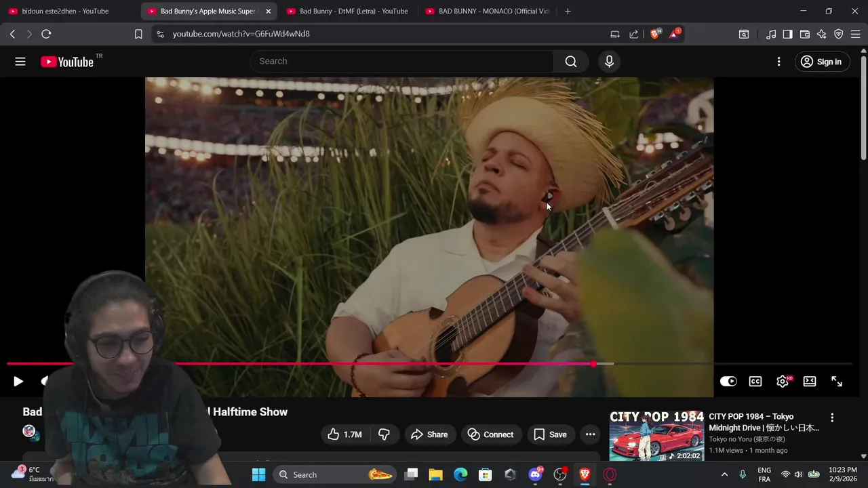Viewport: 868px width, 488px height.
Task: Open Microsoft Store from taskbar
Action: click(x=485, y=474)
